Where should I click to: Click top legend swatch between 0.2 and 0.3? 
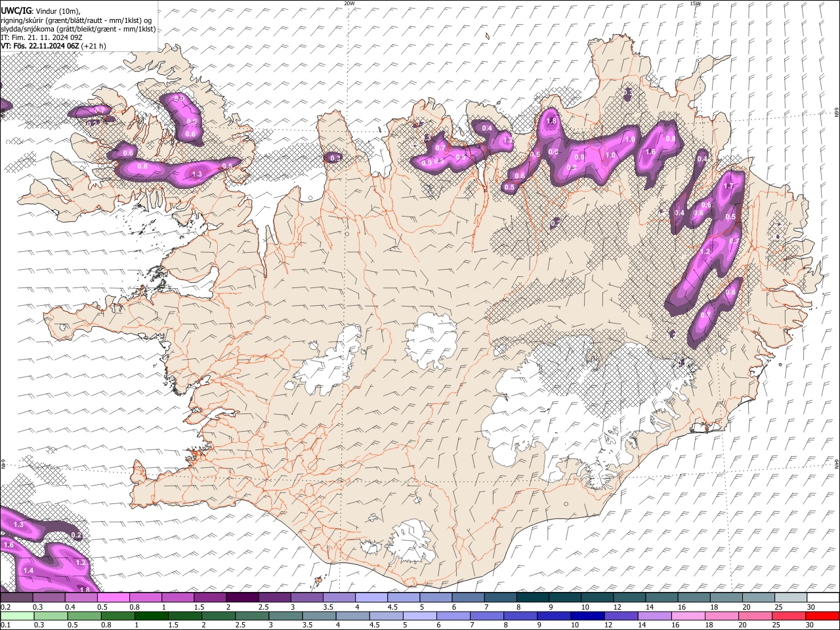pos(16,598)
